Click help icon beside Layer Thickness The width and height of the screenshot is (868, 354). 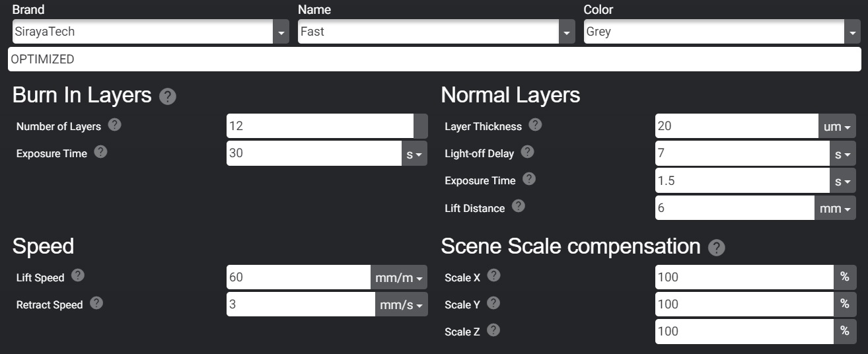pyautogui.click(x=535, y=125)
